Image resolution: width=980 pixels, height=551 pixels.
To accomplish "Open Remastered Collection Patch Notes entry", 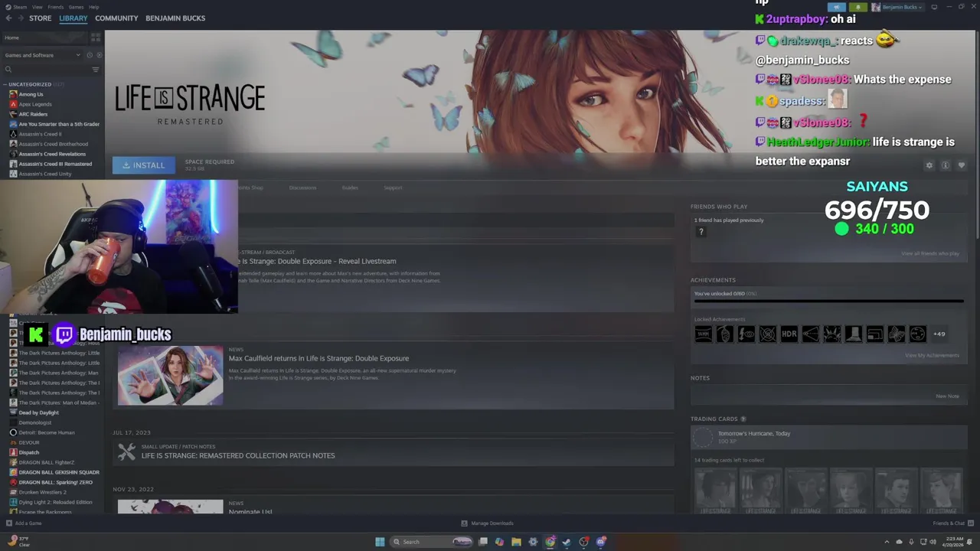I will [x=238, y=455].
